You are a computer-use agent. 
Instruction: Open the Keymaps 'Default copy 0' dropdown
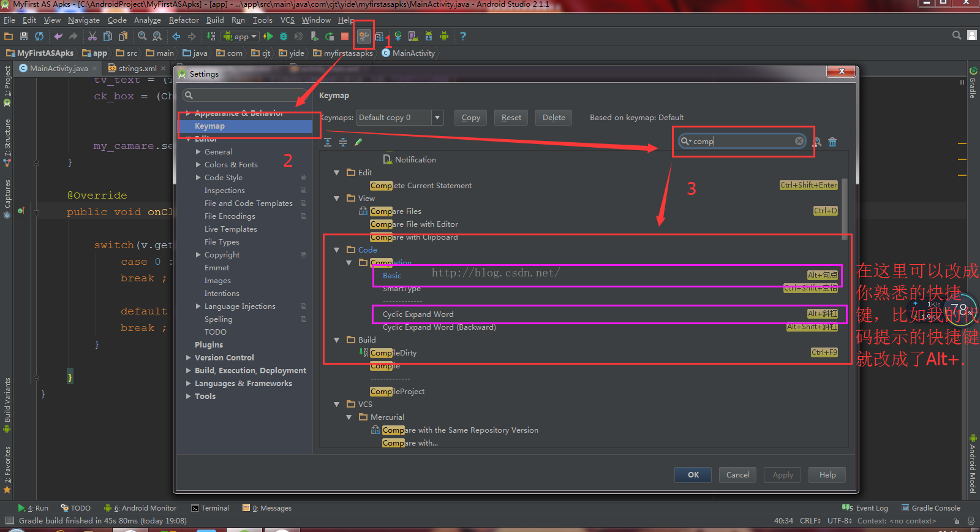(x=437, y=118)
